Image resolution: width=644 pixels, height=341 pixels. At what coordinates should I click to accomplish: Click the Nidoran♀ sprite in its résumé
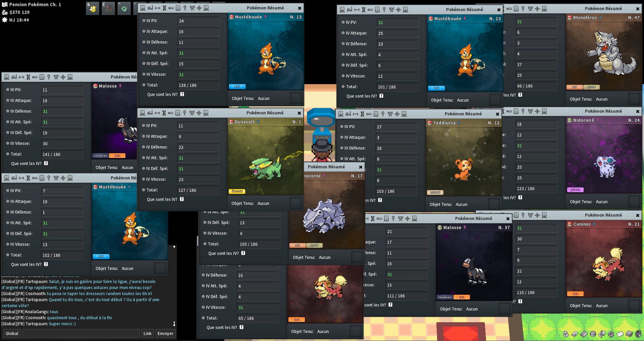pyautogui.click(x=605, y=167)
